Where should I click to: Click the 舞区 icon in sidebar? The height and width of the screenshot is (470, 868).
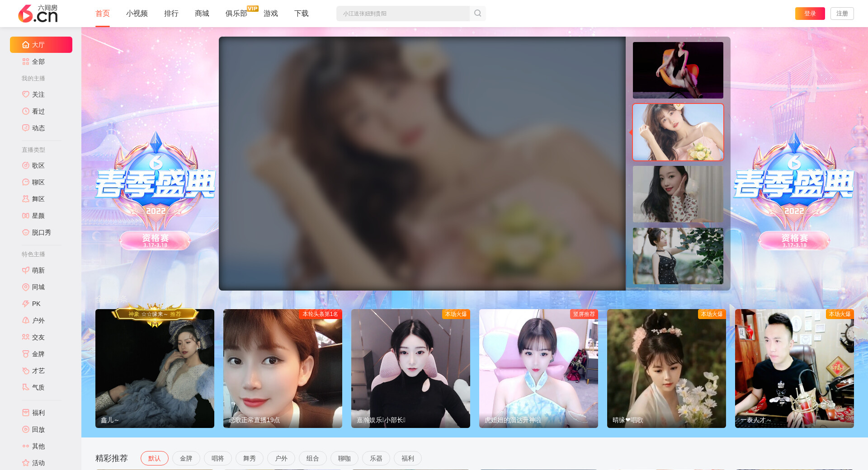point(26,199)
